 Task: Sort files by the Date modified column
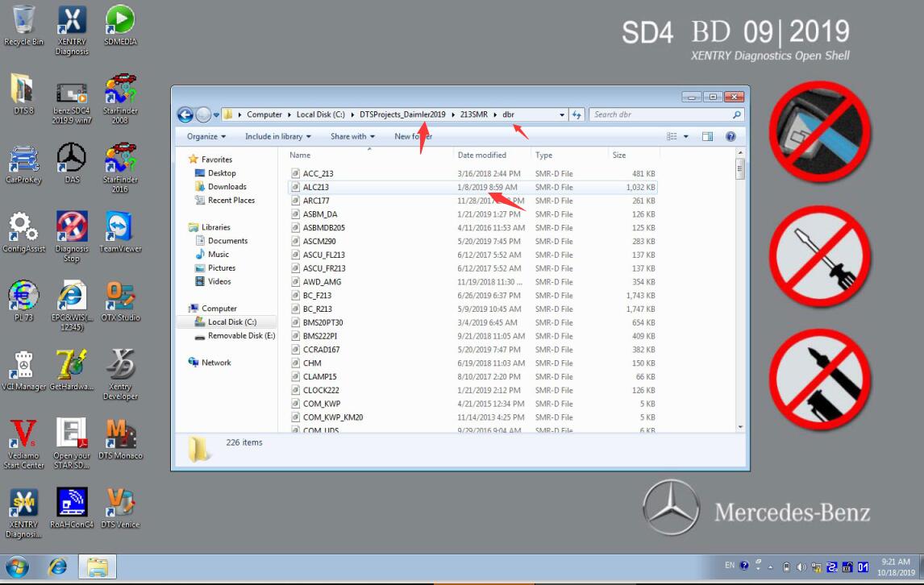pyautogui.click(x=482, y=156)
